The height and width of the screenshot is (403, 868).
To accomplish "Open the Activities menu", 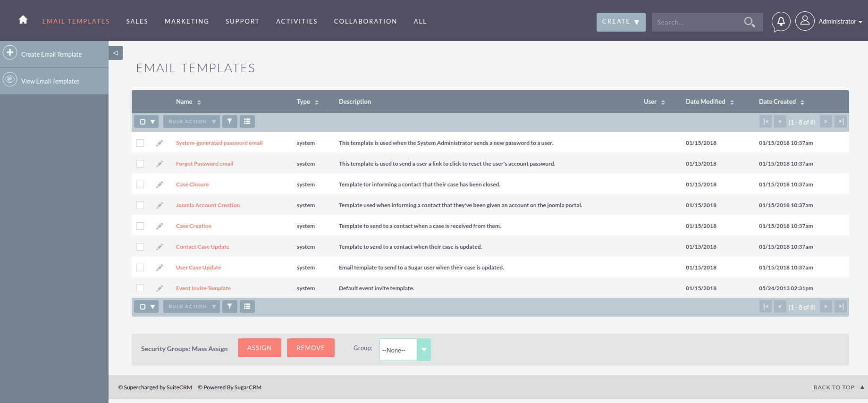I will point(296,21).
